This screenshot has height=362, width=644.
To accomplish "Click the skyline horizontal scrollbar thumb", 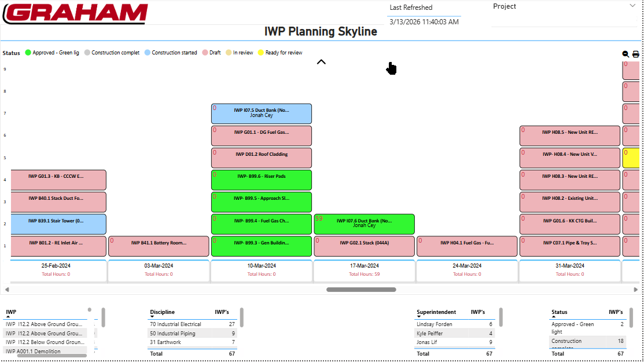I will [361, 290].
